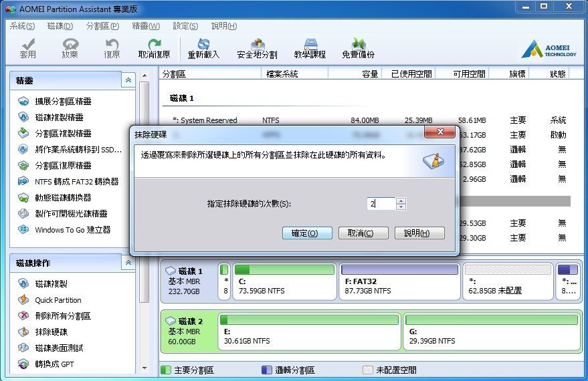Launch the Partition Copy Wizard (分割區複製精靈)
588x381 pixels.
[55, 134]
